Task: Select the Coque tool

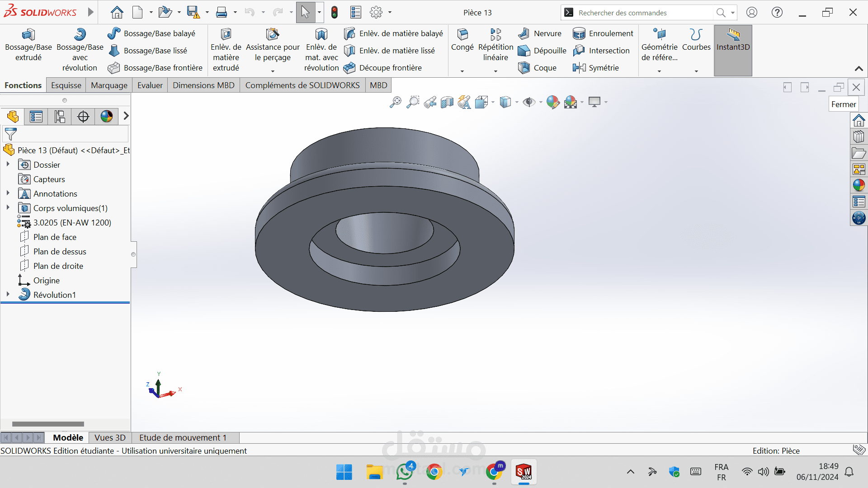Action: click(x=524, y=68)
